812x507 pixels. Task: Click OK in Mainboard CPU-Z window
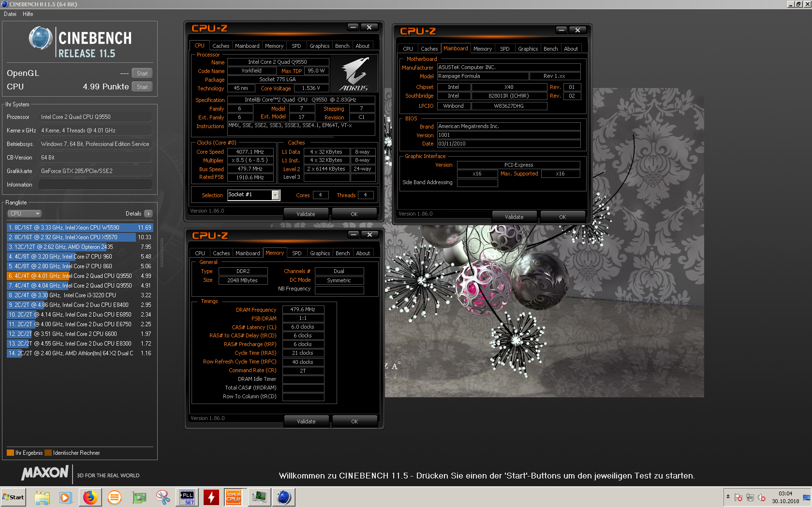tap(562, 217)
